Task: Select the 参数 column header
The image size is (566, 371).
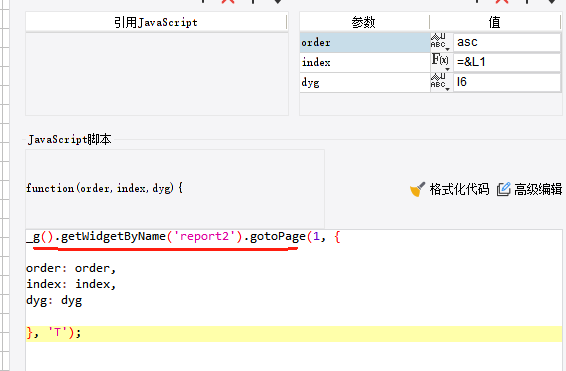Action: click(364, 22)
